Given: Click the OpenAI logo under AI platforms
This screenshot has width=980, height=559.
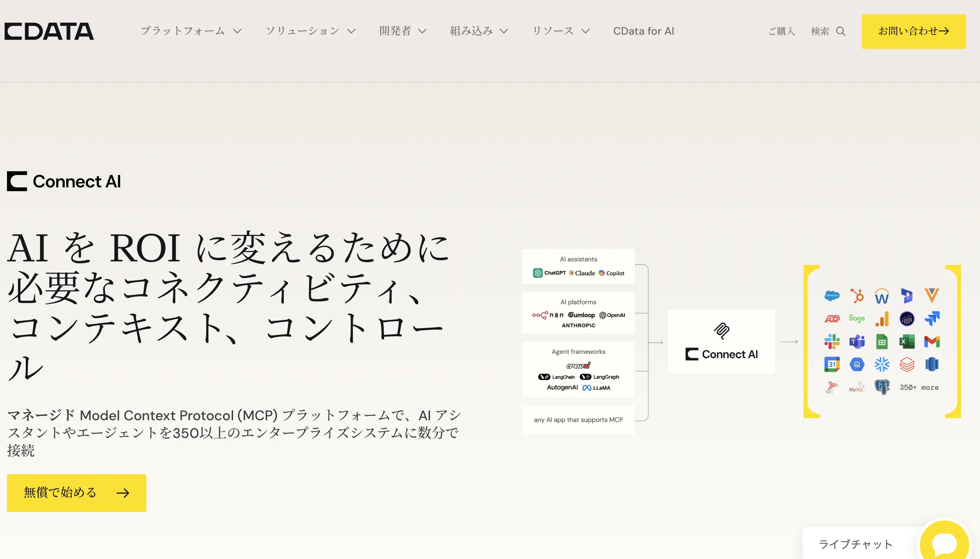Looking at the screenshot, I should 612,315.
